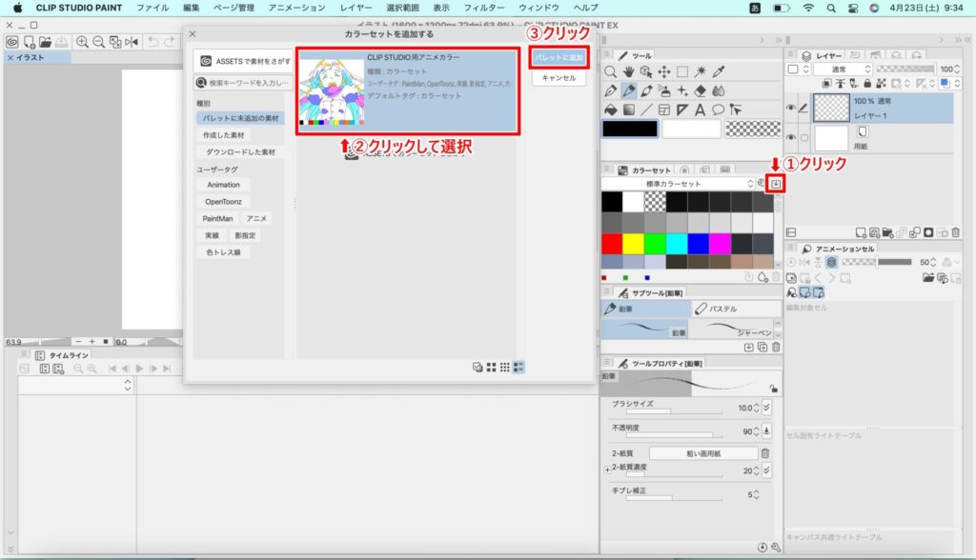
Task: Select CLIP STUDIO用アニメカラー material thumbnail
Action: [x=332, y=90]
